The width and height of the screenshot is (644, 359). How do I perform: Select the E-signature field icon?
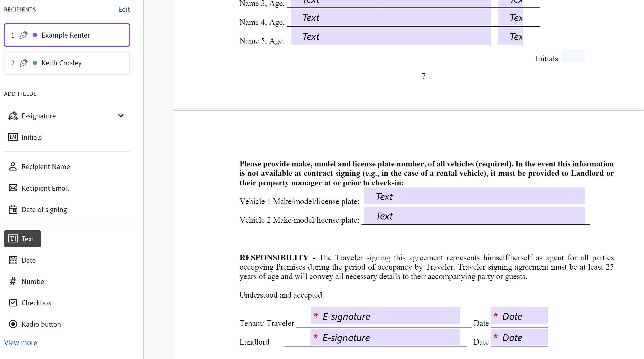pos(13,116)
